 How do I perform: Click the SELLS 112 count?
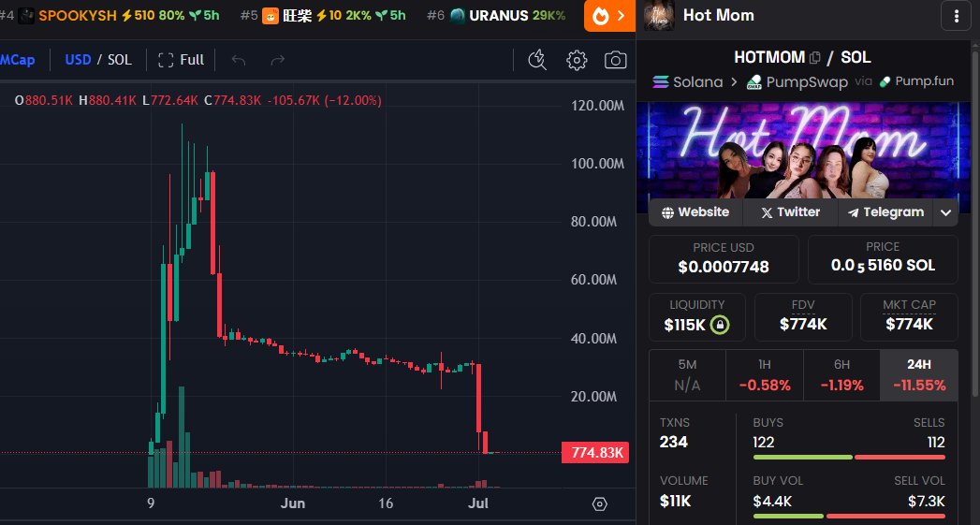pyautogui.click(x=936, y=443)
